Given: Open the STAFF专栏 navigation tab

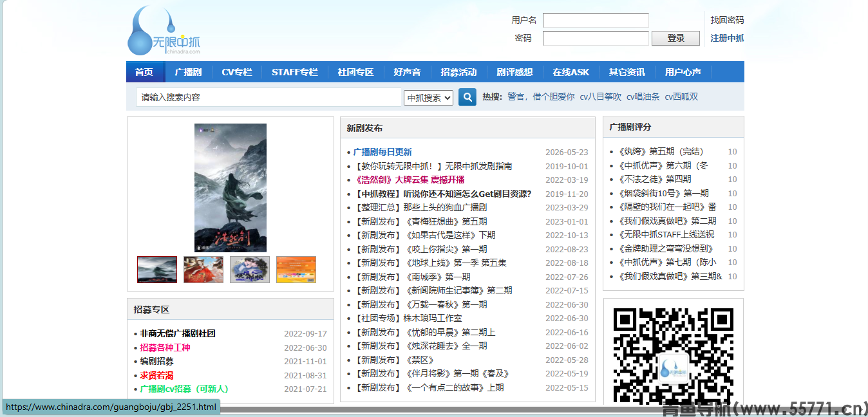Looking at the screenshot, I should click(x=295, y=72).
